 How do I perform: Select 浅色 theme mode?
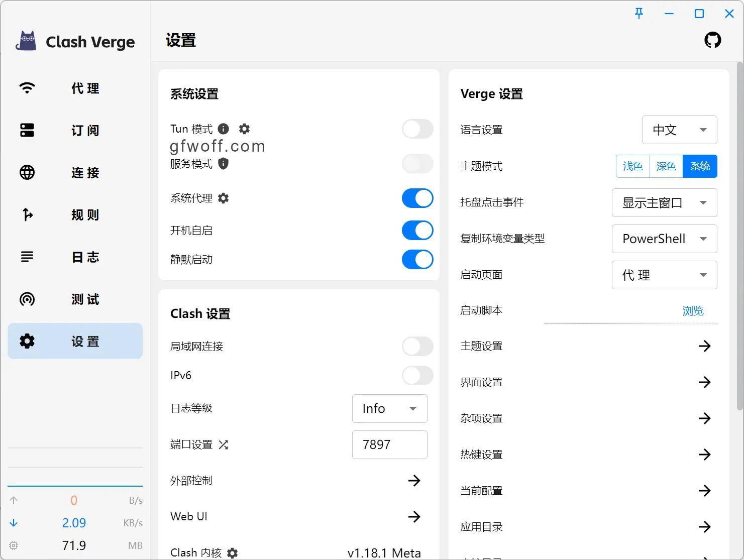[633, 166]
